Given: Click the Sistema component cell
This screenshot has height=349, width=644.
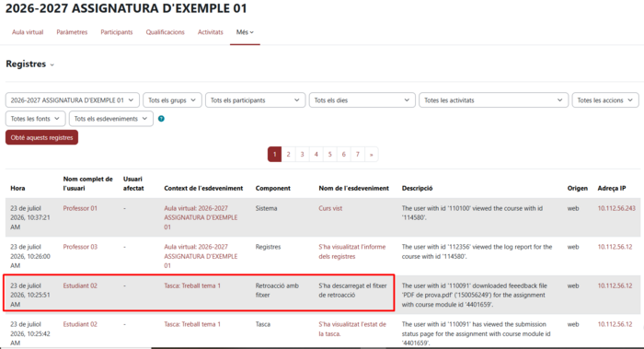Looking at the screenshot, I should tap(266, 208).
